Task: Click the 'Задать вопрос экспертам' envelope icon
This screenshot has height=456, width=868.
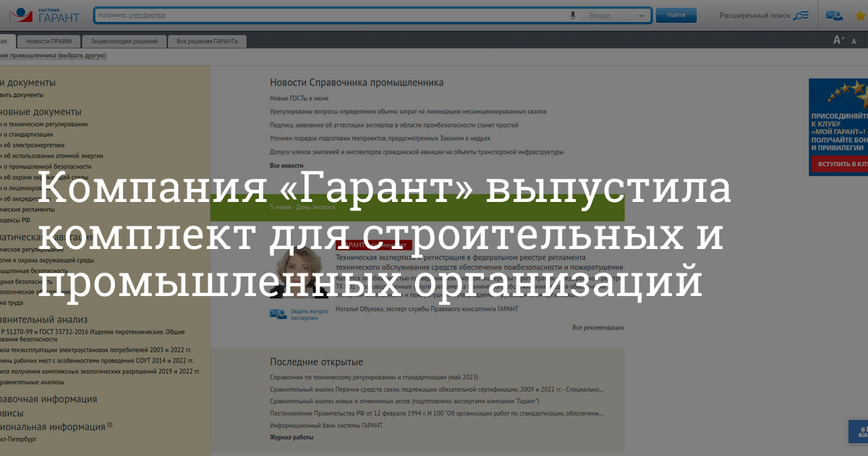Action: [278, 314]
